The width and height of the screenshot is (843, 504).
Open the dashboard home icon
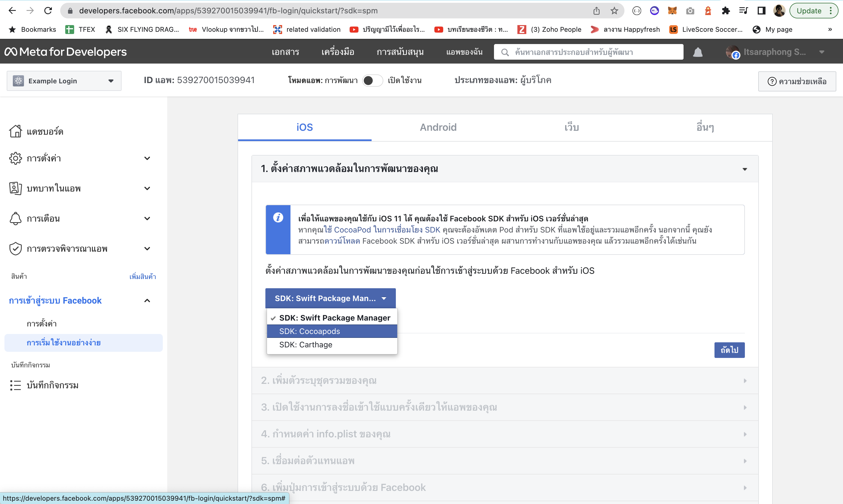point(15,131)
